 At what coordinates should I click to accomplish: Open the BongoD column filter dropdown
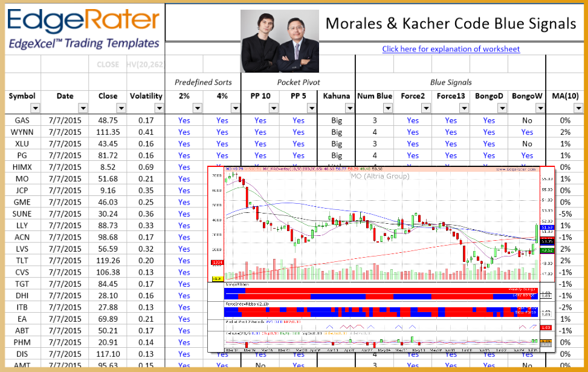[502, 108]
